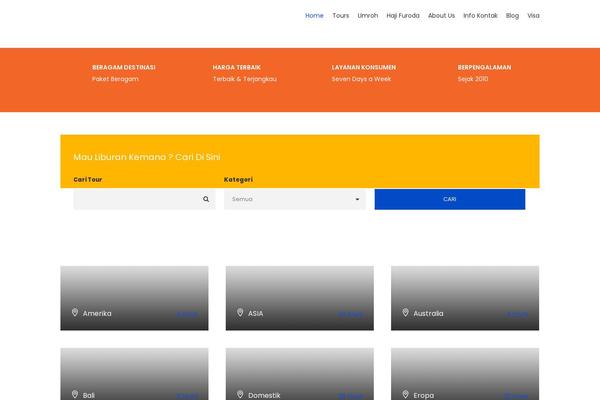Open the Australia destination card
Viewport: 600px width, 400px height.
[x=465, y=298]
